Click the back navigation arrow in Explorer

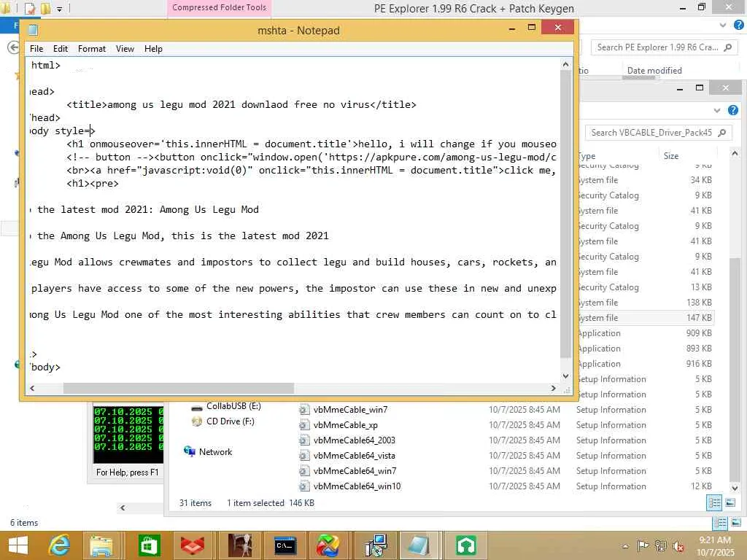click(x=13, y=47)
